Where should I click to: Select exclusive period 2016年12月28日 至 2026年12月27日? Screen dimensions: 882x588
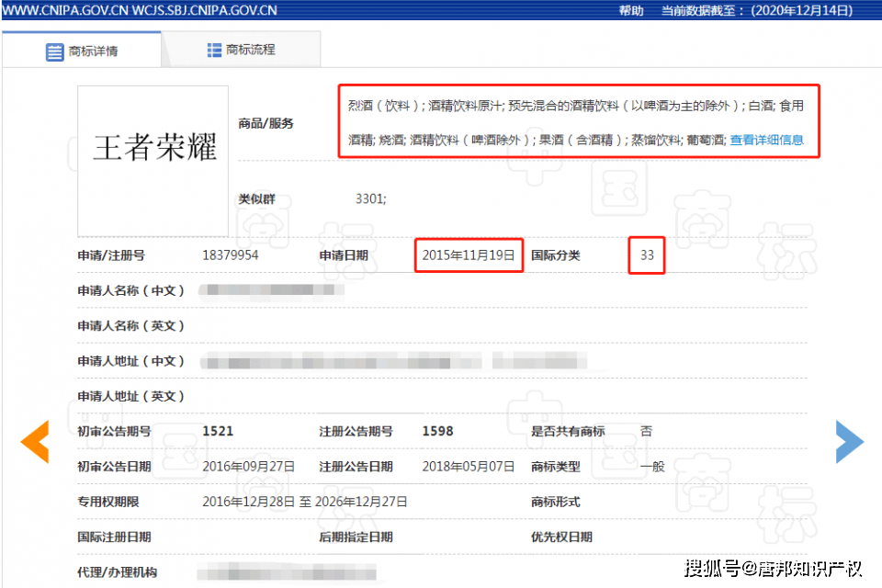point(305,502)
